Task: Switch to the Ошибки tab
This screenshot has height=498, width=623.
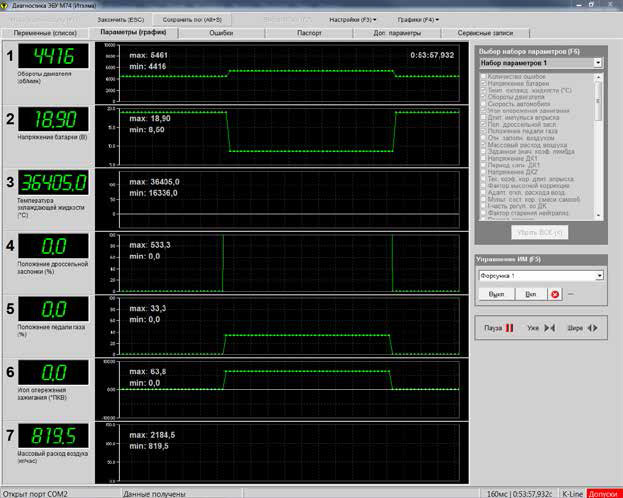Action: [x=221, y=33]
